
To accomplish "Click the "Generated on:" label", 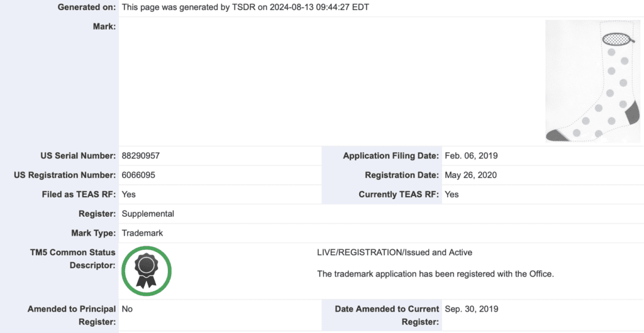I will pyautogui.click(x=87, y=8).
